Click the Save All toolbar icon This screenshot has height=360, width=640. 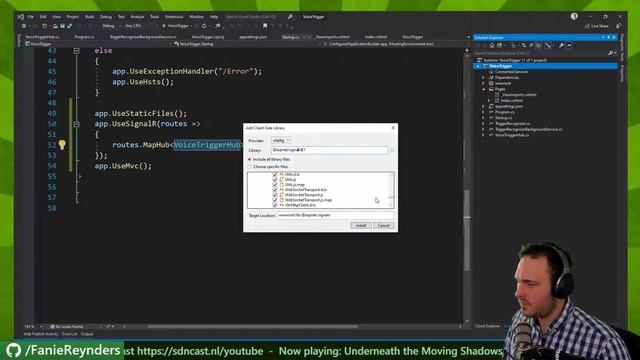[x=69, y=26]
